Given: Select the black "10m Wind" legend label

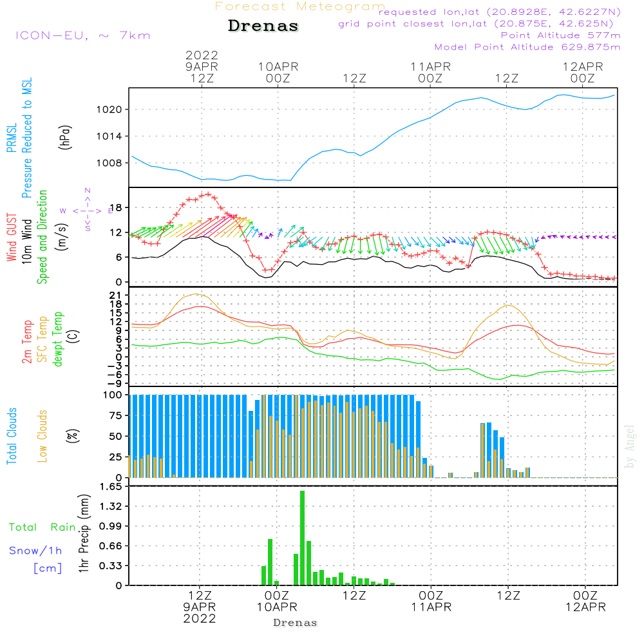Looking at the screenshot, I should point(26,241).
